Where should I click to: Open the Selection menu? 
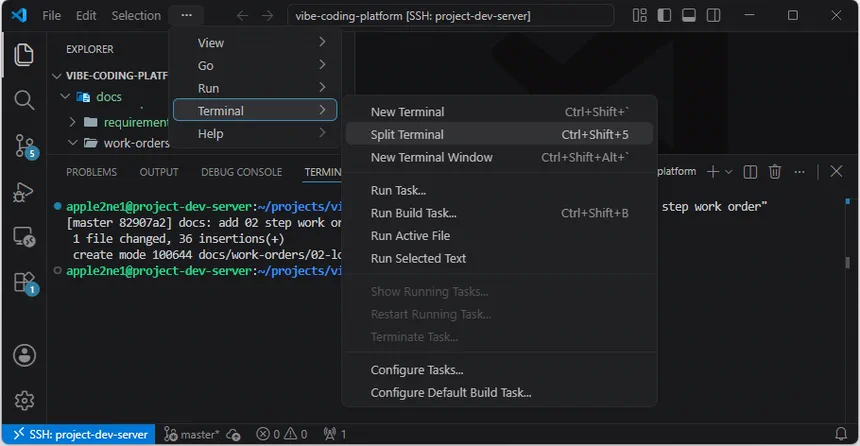[136, 15]
